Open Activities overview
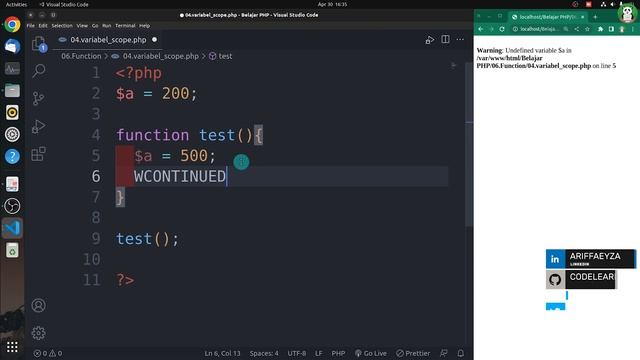This screenshot has height=360, width=640. coord(16,4)
